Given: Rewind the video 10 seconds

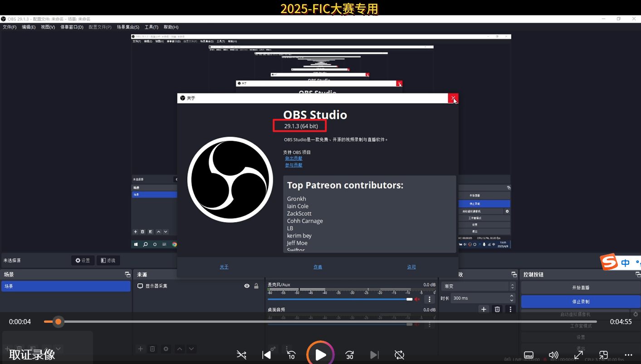Looking at the screenshot, I should (x=292, y=355).
